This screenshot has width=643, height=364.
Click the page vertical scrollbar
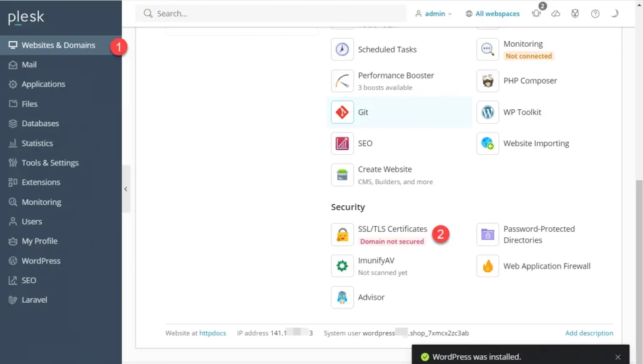639,271
